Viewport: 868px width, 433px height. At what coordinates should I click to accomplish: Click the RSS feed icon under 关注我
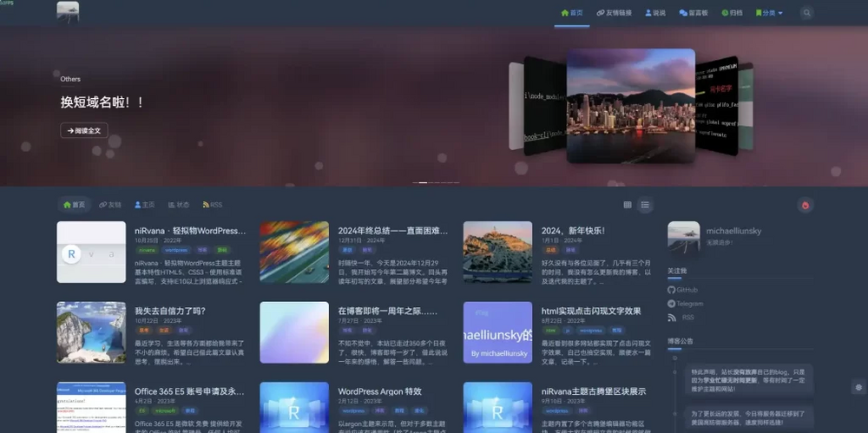672,318
